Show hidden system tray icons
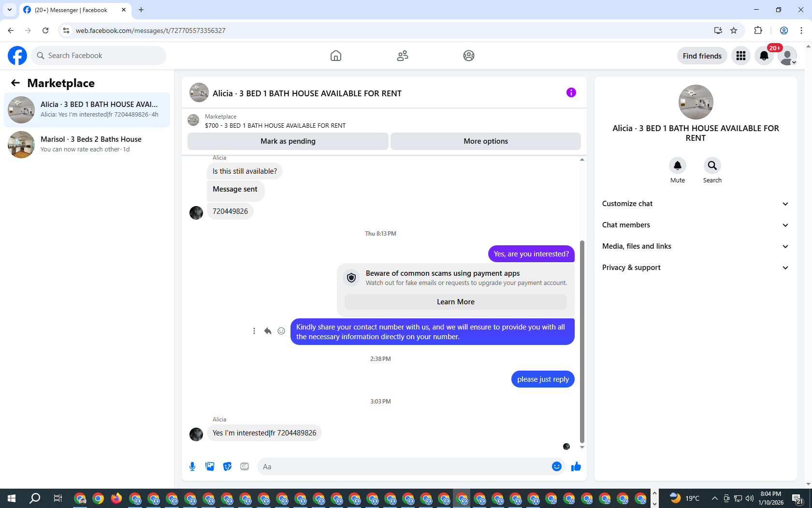Image resolution: width=812 pixels, height=508 pixels. click(x=714, y=498)
